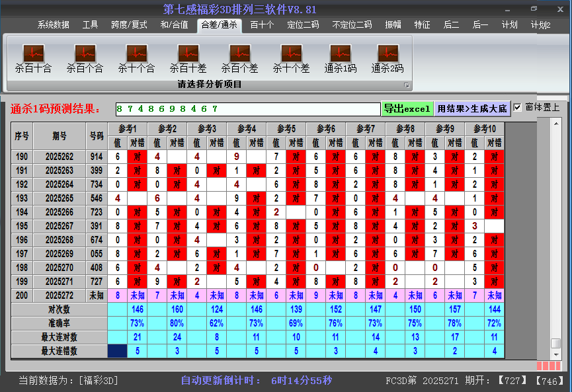The image size is (572, 392).
Task: Click the 参考1 column header
Action: tap(127, 128)
